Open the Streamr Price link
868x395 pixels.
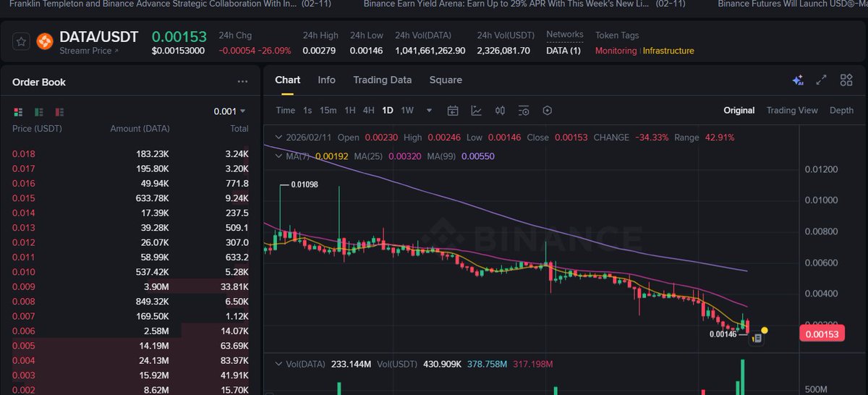pos(89,51)
